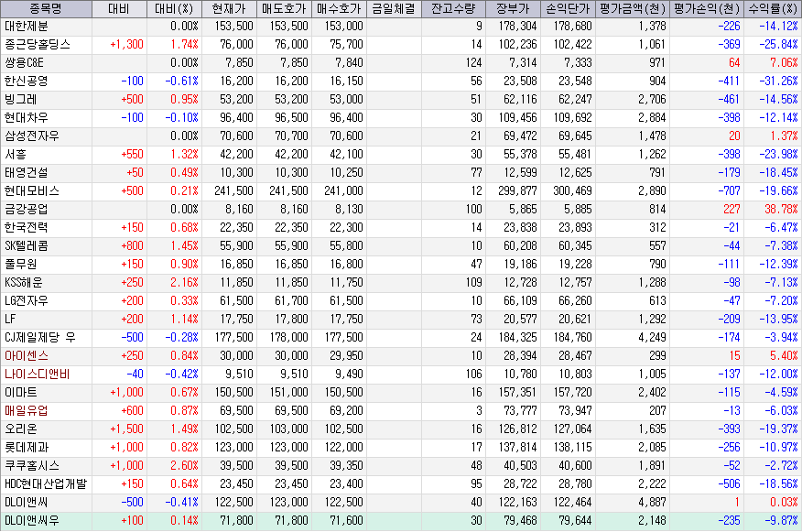Select the DL이앤씨우 stock name
The height and width of the screenshot is (532, 802).
click(x=32, y=521)
